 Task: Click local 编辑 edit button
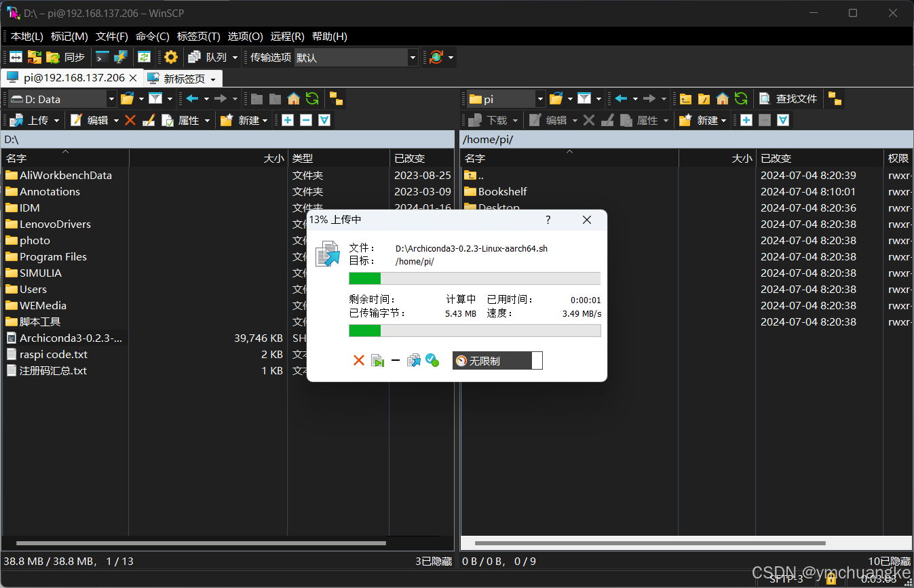(90, 120)
